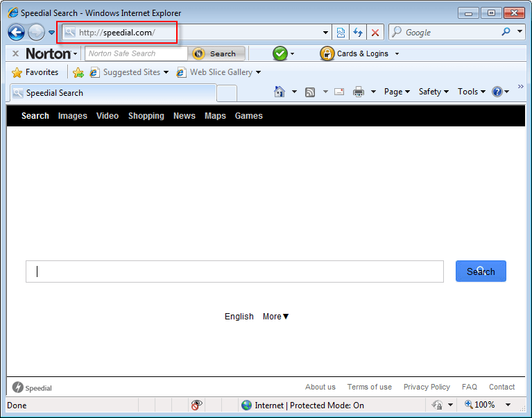
Task: Expand the Cards & Logins dropdown arrow
Action: click(397, 53)
